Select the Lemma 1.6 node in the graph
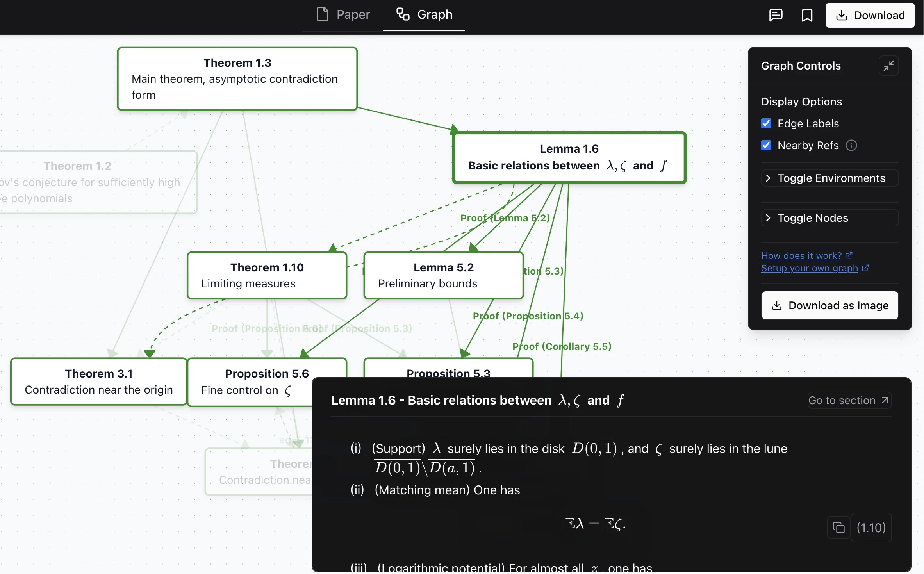Screen dimensions: 924x574 click(569, 157)
